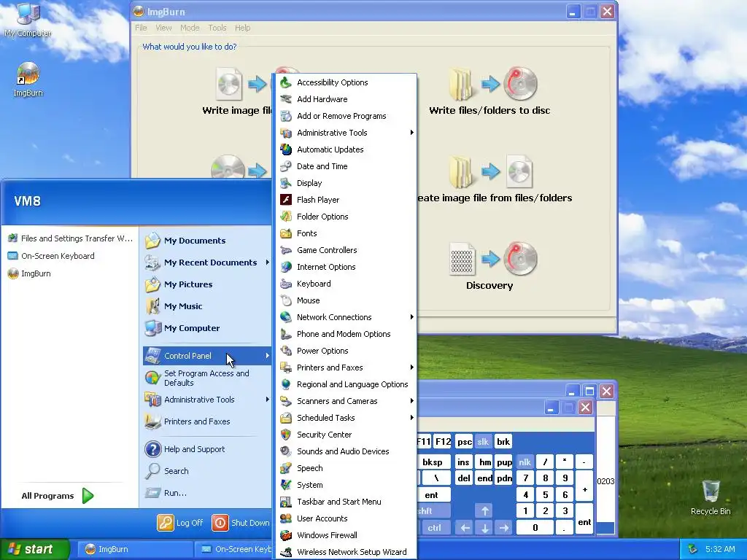Toggle the nlk key on On-Screen Keyboard
Screen dimensions: 747x560
click(525, 462)
